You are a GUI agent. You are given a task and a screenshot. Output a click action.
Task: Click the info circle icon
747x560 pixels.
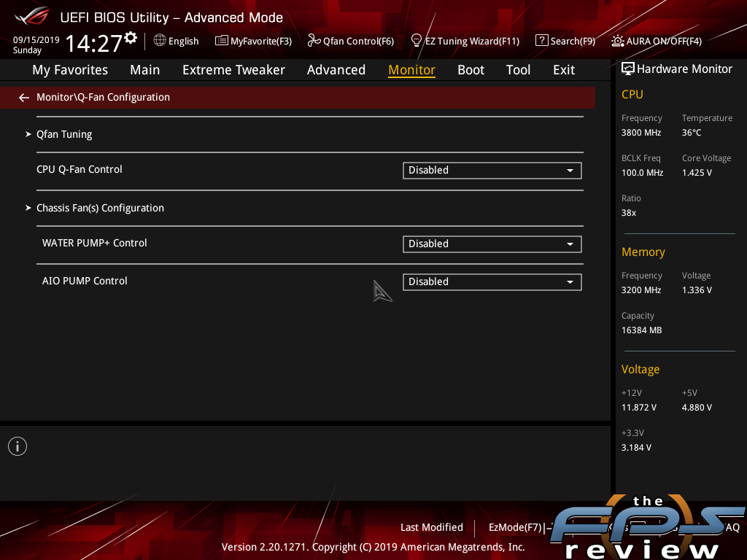pyautogui.click(x=18, y=446)
